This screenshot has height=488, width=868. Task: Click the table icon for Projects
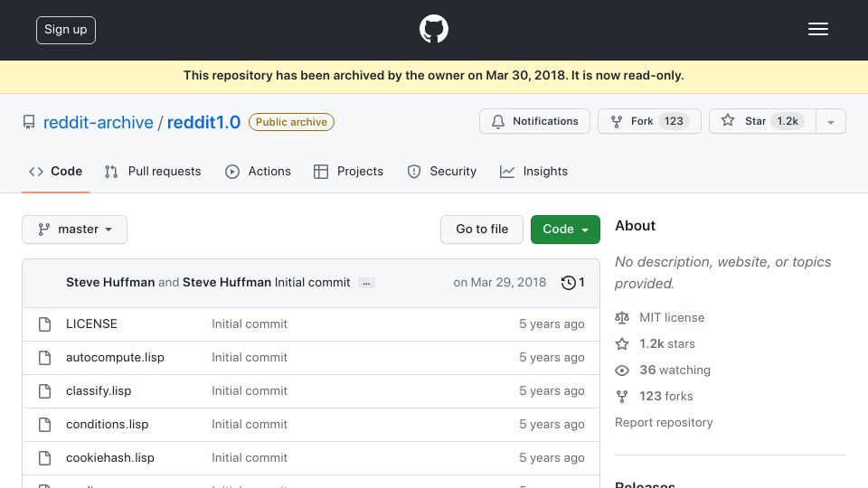coord(320,172)
